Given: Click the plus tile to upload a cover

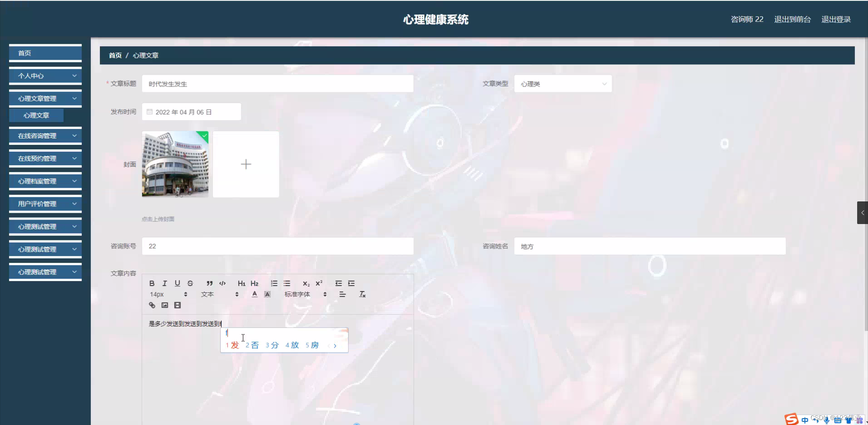Looking at the screenshot, I should 245,164.
